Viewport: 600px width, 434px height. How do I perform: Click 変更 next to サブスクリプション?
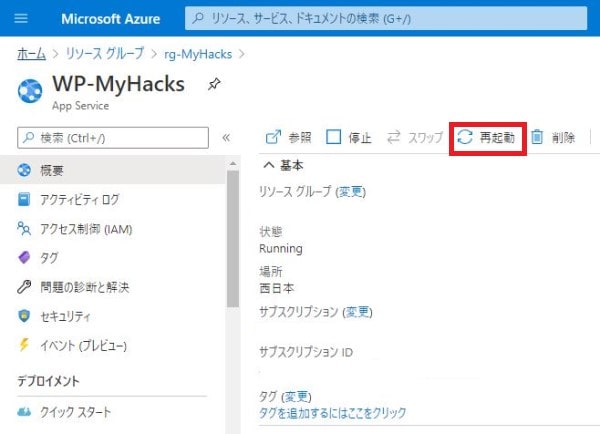(357, 312)
